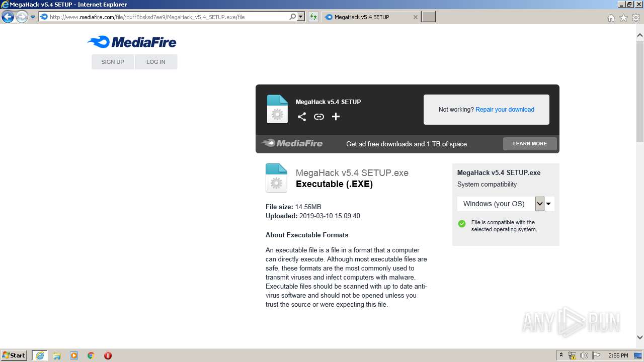Launch media player from taskbar

tap(74, 355)
